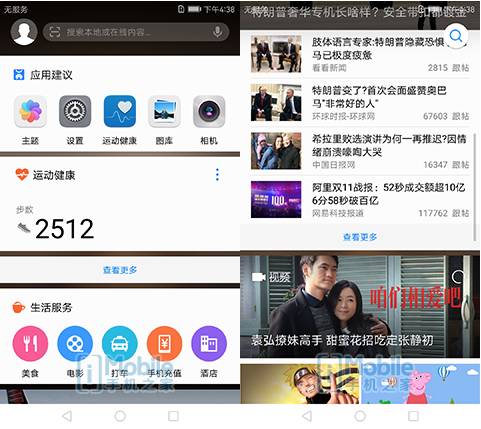The width and height of the screenshot is (481, 429).
Task: Open the 美食 food service
Action: pos(30,344)
